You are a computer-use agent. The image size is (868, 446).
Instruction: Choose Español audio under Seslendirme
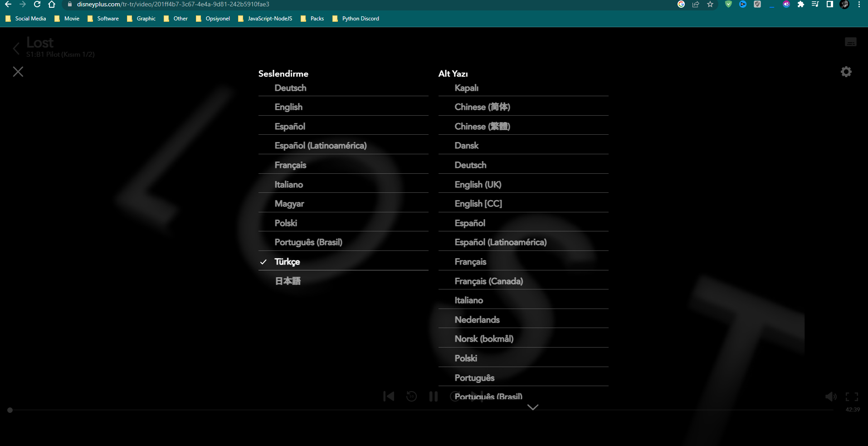pos(343,127)
